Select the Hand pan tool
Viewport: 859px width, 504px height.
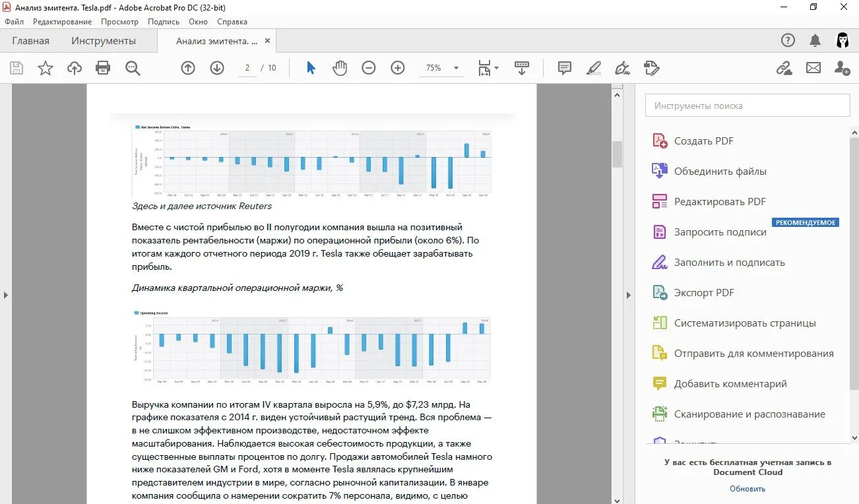(x=340, y=68)
